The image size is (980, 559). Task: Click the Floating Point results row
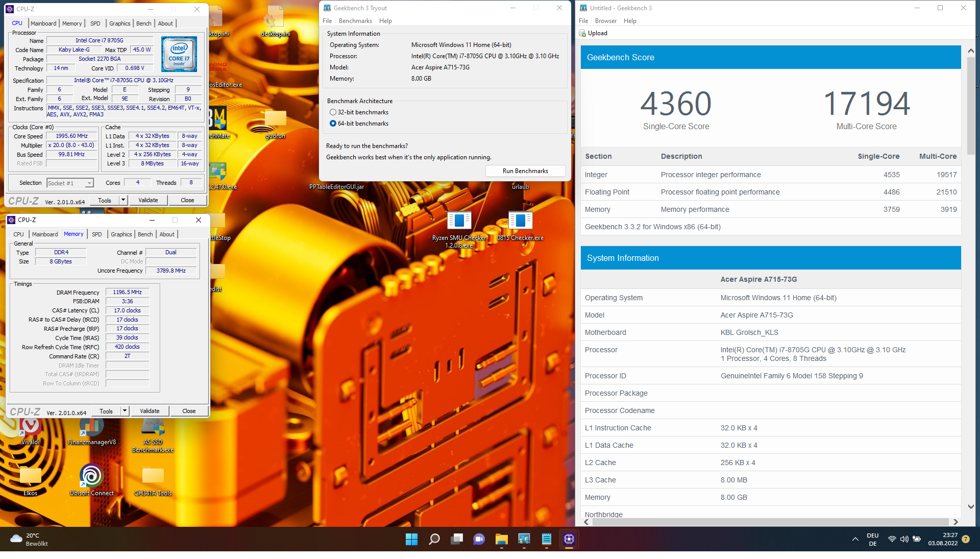[771, 192]
